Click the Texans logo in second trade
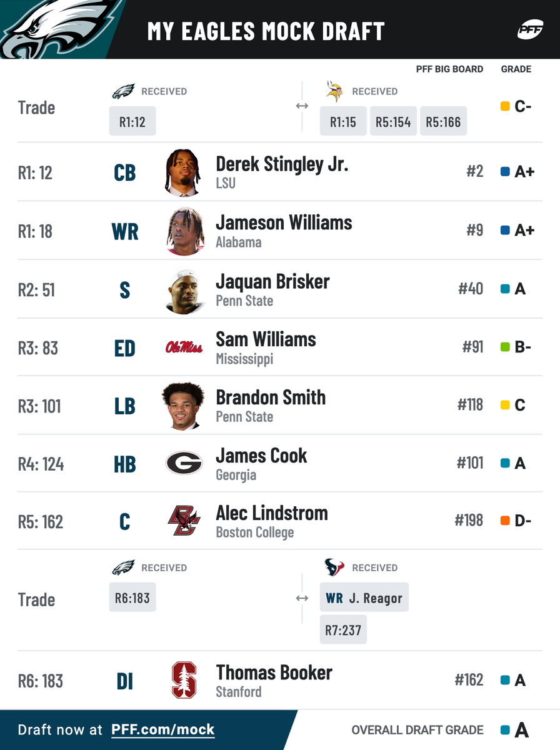 coord(334,567)
